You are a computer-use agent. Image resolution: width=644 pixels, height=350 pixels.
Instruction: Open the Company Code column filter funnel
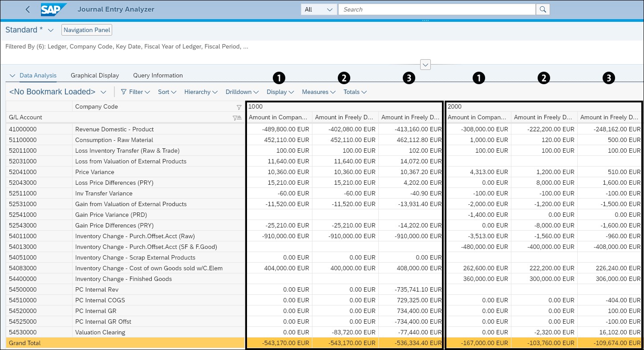coord(239,106)
